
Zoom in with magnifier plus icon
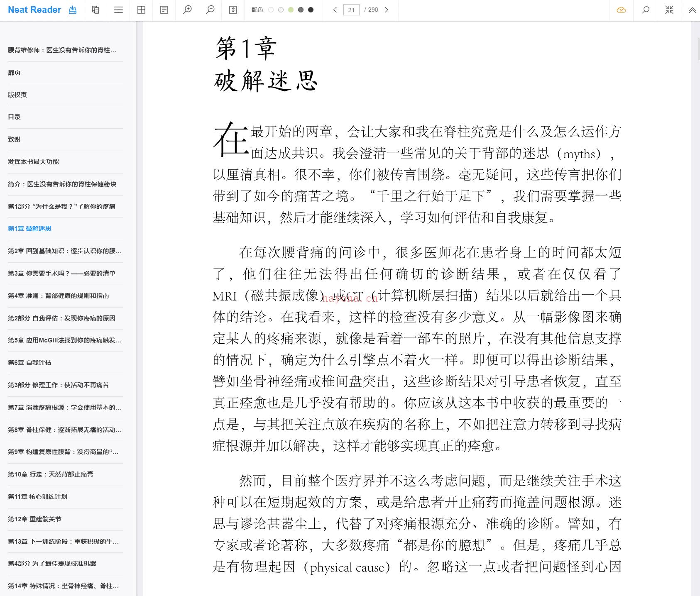click(x=187, y=10)
